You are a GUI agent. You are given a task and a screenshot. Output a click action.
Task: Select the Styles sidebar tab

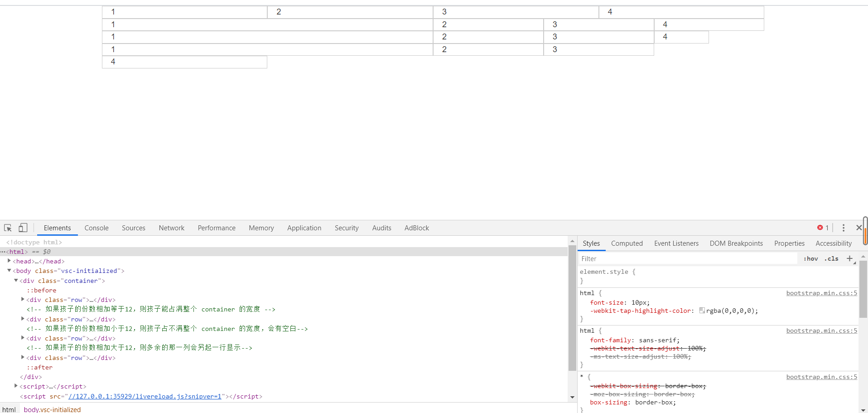[x=591, y=243]
